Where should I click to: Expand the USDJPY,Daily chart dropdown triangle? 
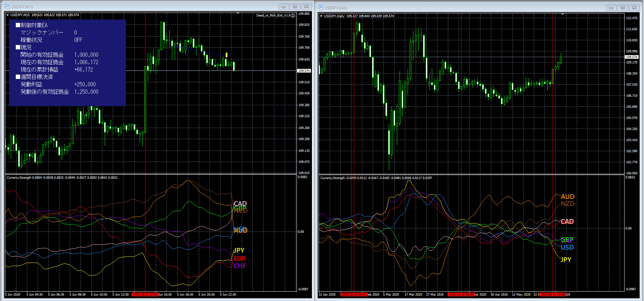pos(321,16)
